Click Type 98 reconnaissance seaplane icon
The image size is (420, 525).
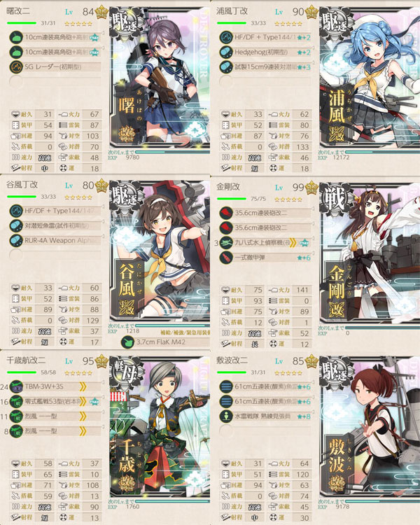226,242
